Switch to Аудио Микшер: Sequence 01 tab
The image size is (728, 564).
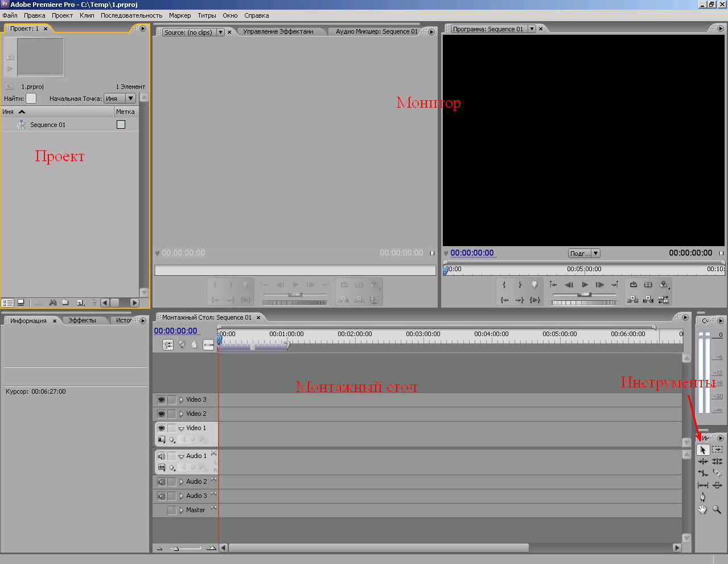click(377, 31)
